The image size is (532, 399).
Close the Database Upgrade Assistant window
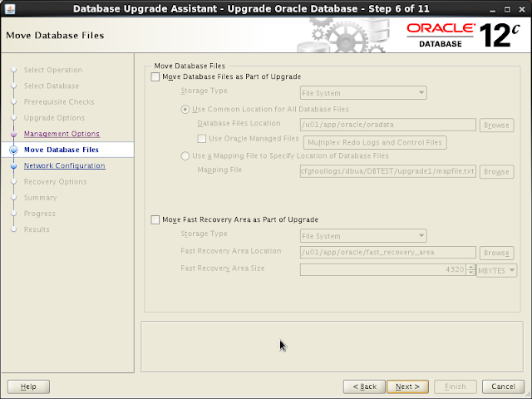tap(522, 9)
